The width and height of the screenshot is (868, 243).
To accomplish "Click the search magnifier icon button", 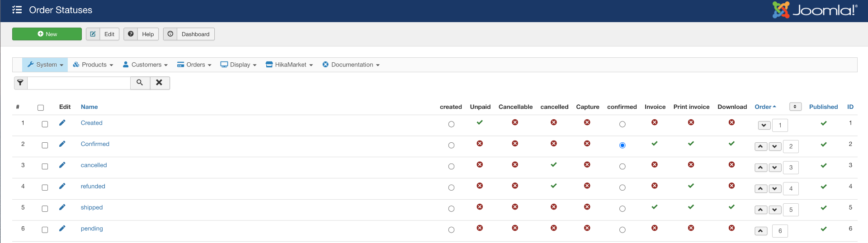I will pyautogui.click(x=140, y=83).
